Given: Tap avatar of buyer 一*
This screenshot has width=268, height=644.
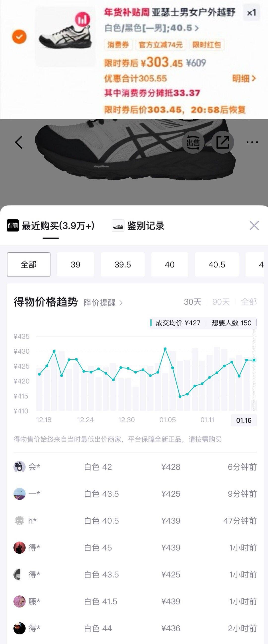Looking at the screenshot, I should pos(20,494).
